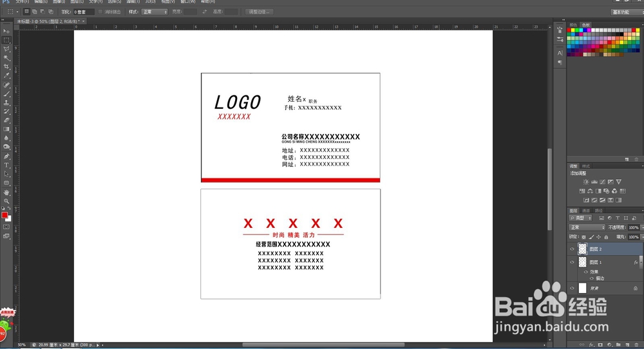Hide 图层 1 layer visibility
The image size is (644, 349).
[x=572, y=262]
